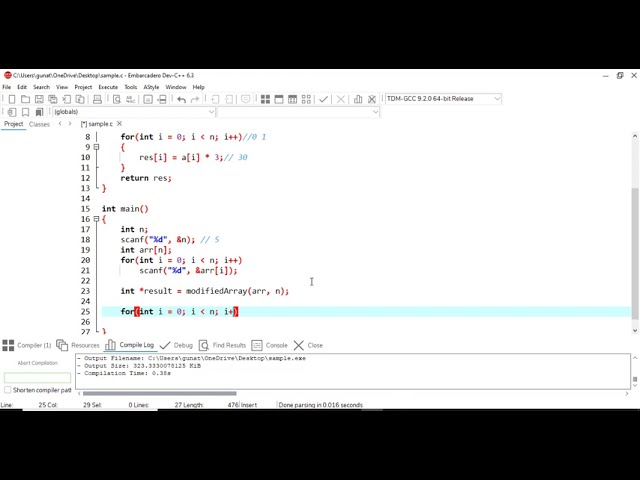
Task: Open Replace using the AB-AC toolbar icon
Action: click(131, 99)
